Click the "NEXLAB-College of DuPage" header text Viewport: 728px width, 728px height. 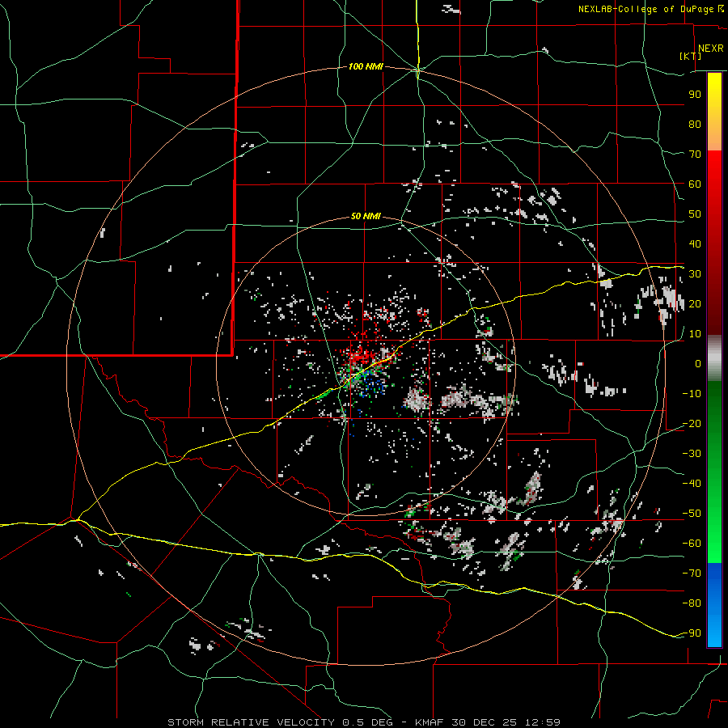645,9
